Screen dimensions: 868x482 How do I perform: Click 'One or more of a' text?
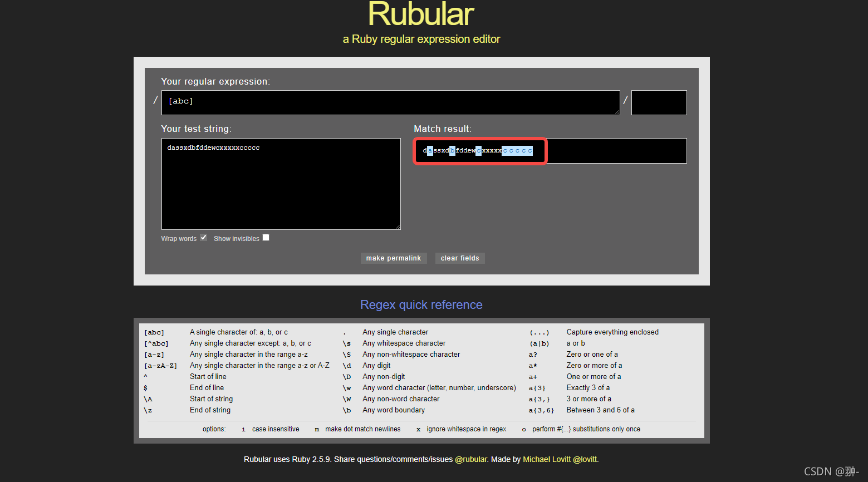click(594, 377)
